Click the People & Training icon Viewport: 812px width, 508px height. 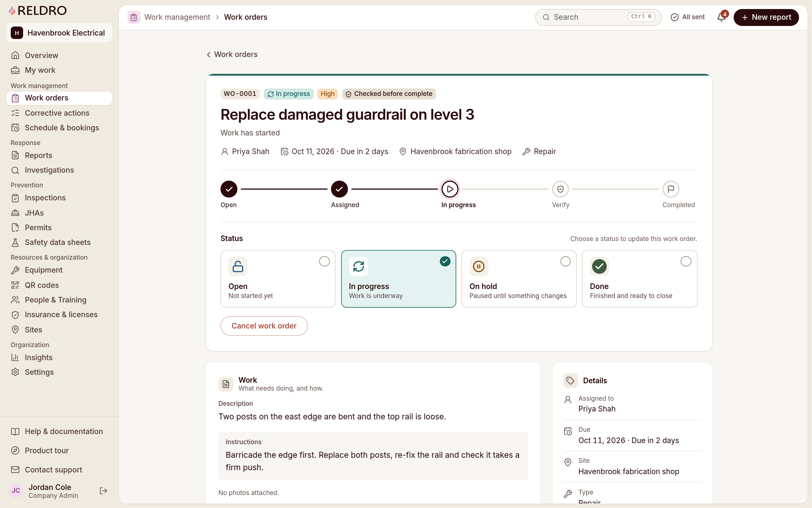coord(15,300)
